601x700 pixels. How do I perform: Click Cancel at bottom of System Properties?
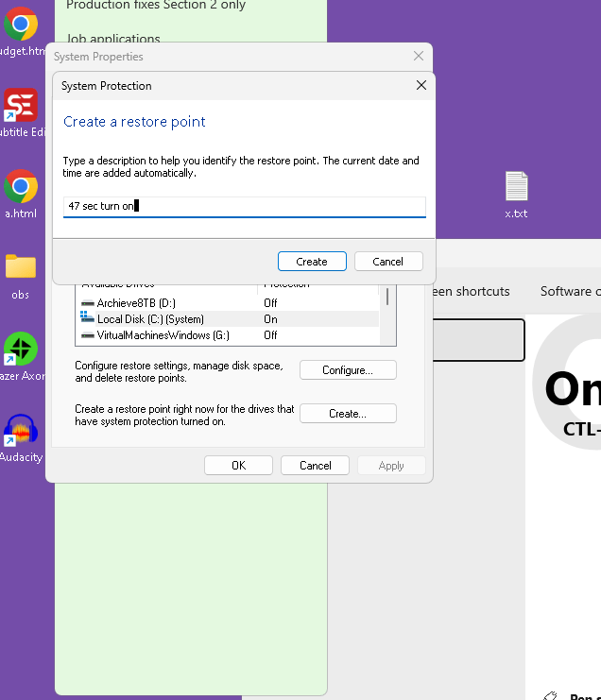pyautogui.click(x=315, y=465)
